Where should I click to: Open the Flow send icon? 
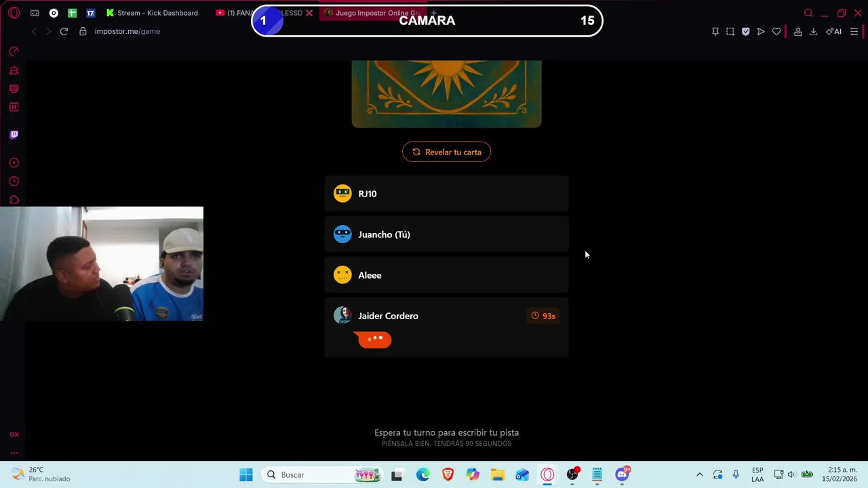pos(761,31)
